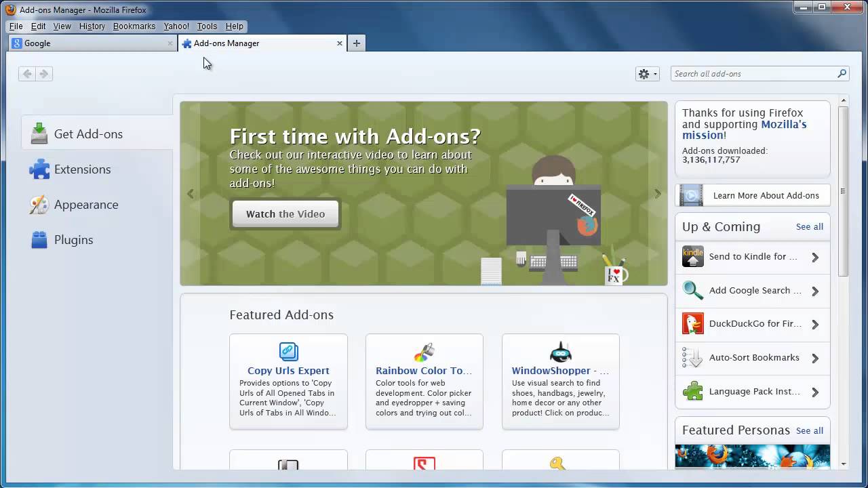Image resolution: width=868 pixels, height=488 pixels.
Task: Open a new tab with plus button
Action: (356, 43)
